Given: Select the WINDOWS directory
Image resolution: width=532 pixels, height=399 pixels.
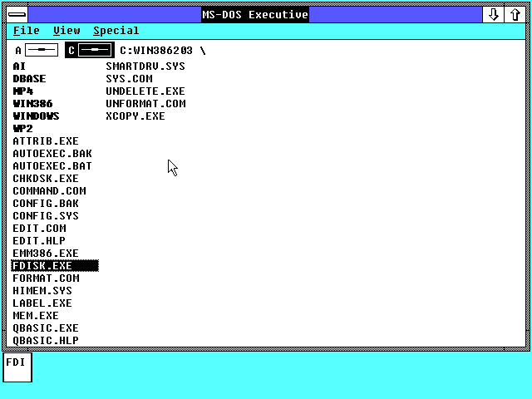Looking at the screenshot, I should (x=37, y=116).
